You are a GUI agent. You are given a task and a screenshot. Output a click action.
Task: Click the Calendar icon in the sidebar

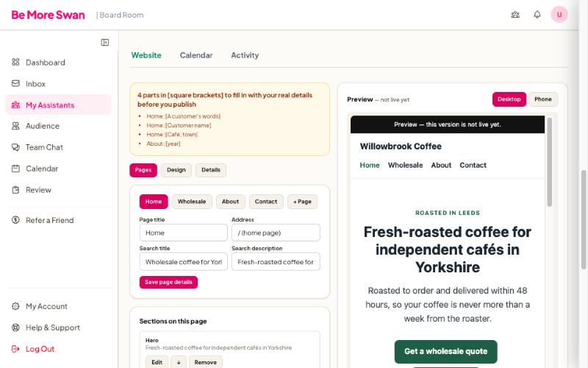[15, 169]
